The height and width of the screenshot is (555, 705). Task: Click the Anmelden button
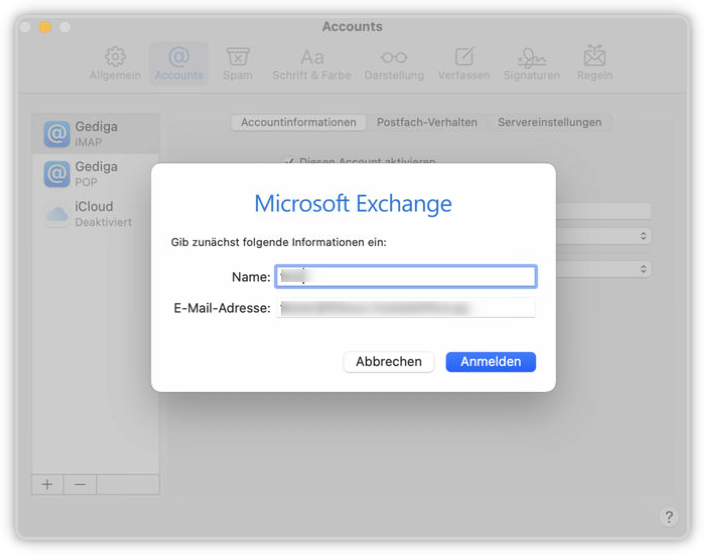491,362
